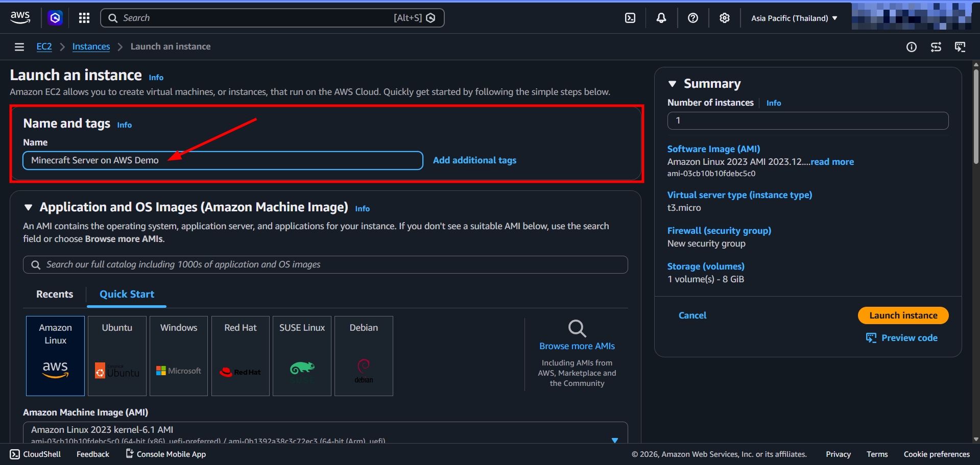Image resolution: width=980 pixels, height=465 pixels.
Task: Launch CloudShell from top bar icon
Action: [630, 18]
